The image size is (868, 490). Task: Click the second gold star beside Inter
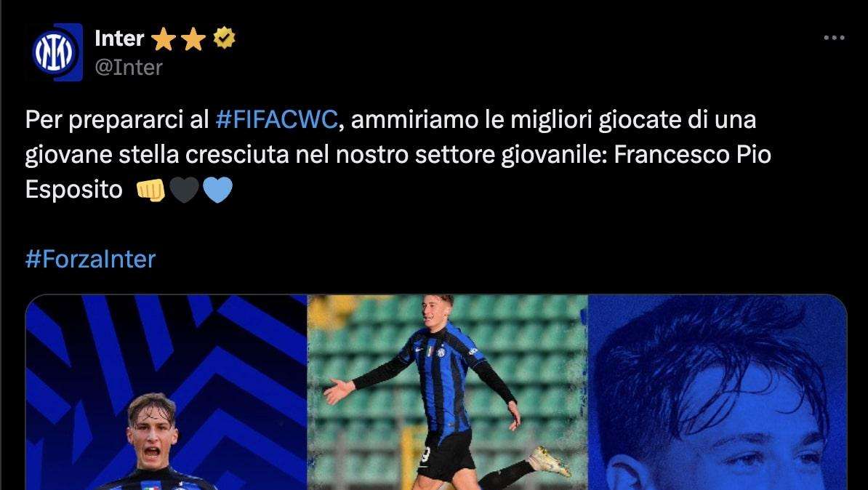click(193, 39)
